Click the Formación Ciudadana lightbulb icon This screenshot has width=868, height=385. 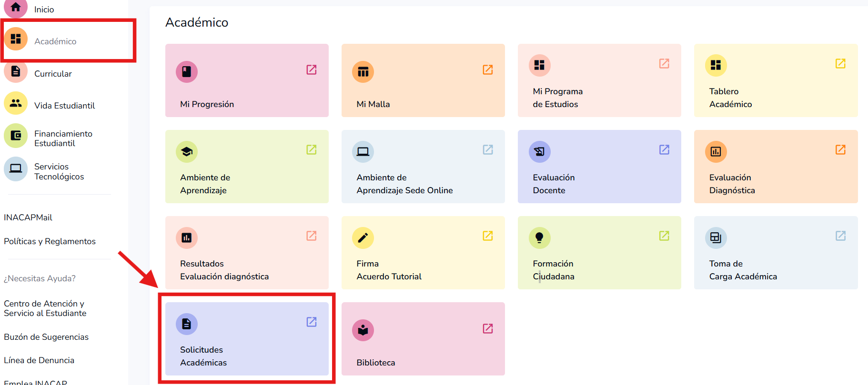click(x=539, y=238)
